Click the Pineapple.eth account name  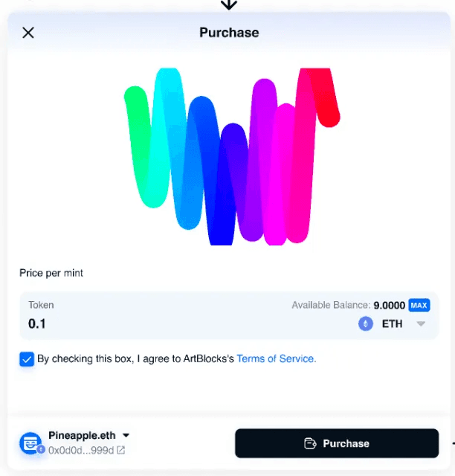point(82,435)
